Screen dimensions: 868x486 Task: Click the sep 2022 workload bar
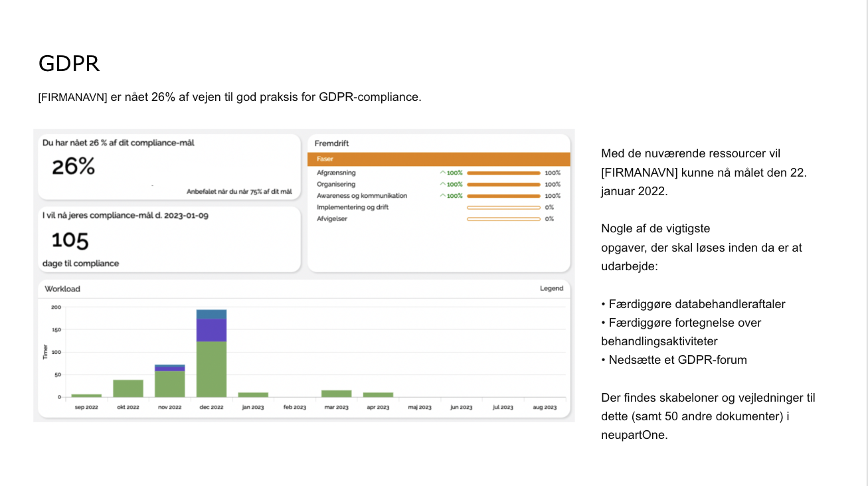[86, 396]
